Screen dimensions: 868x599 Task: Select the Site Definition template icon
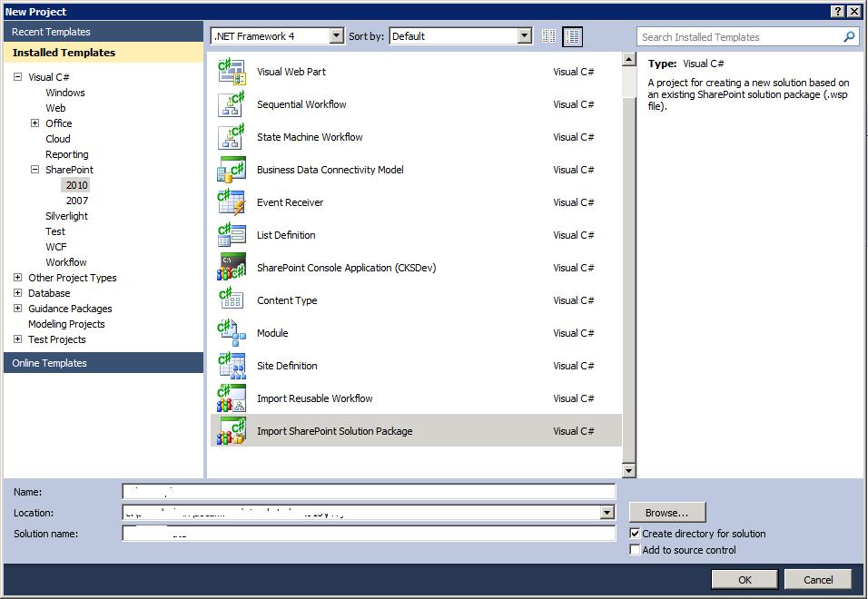[x=232, y=365]
